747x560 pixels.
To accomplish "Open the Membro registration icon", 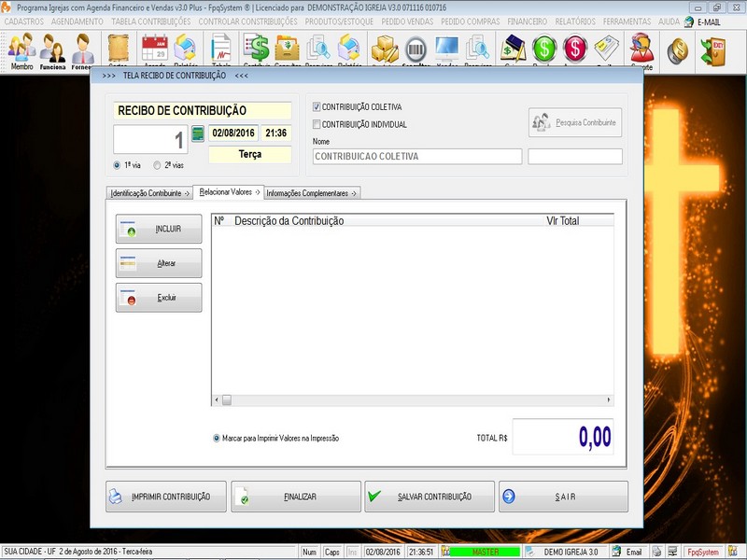I will [x=21, y=51].
